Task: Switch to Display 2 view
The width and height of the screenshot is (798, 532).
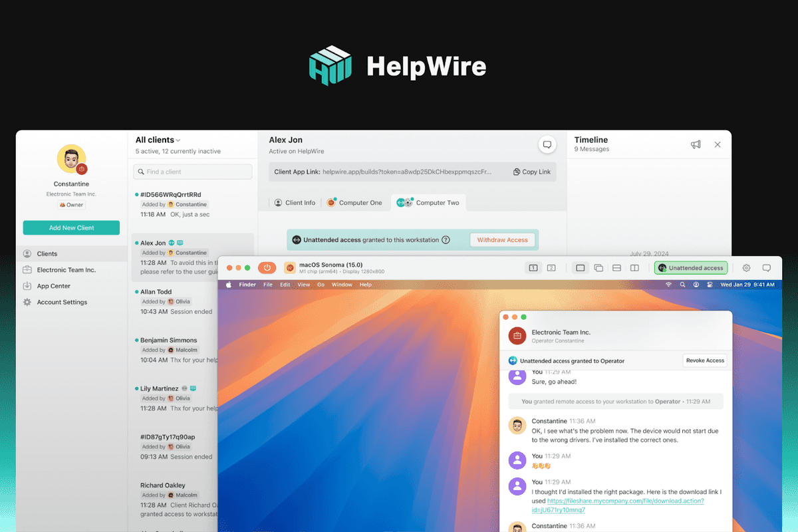Action: pos(551,267)
